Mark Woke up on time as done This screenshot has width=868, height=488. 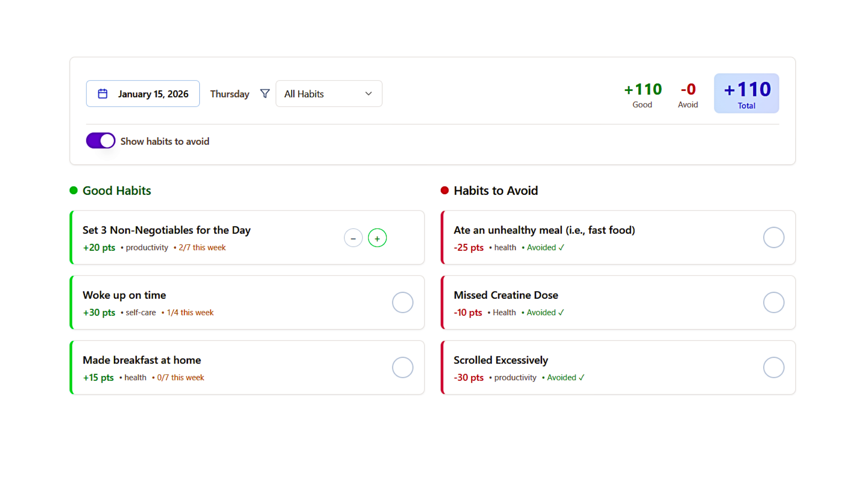pos(402,302)
